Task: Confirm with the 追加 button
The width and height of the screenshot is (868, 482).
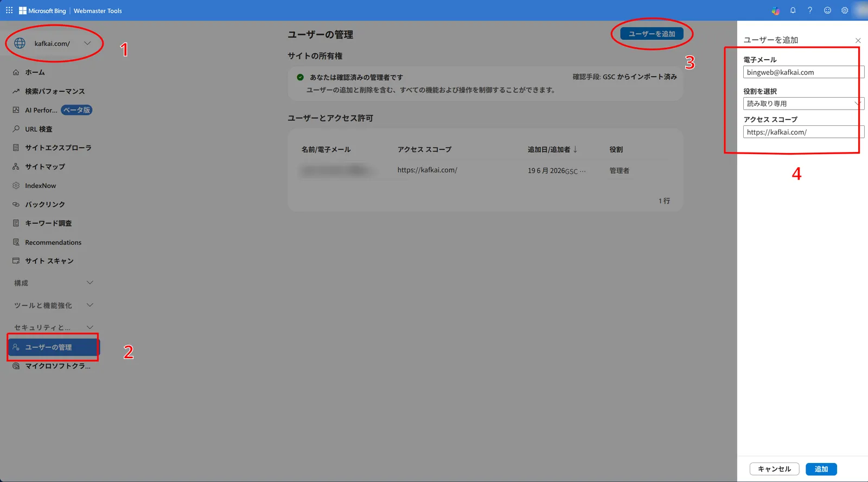Action: pos(821,469)
